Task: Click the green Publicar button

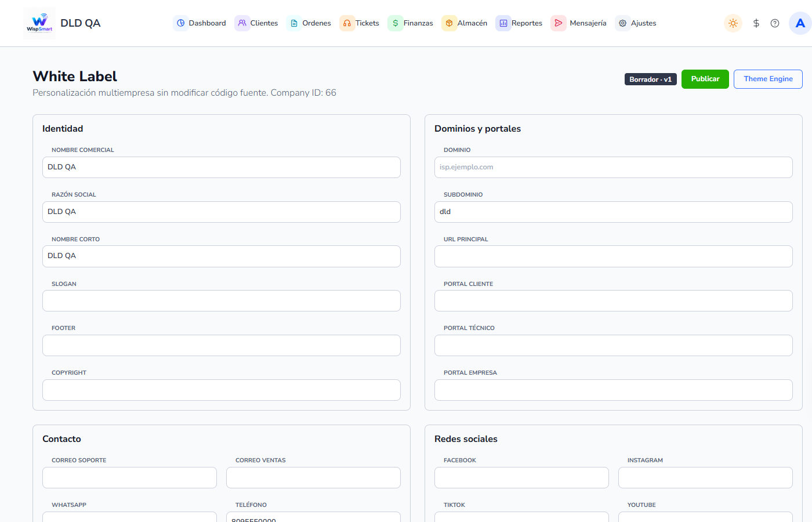Action: [705, 79]
